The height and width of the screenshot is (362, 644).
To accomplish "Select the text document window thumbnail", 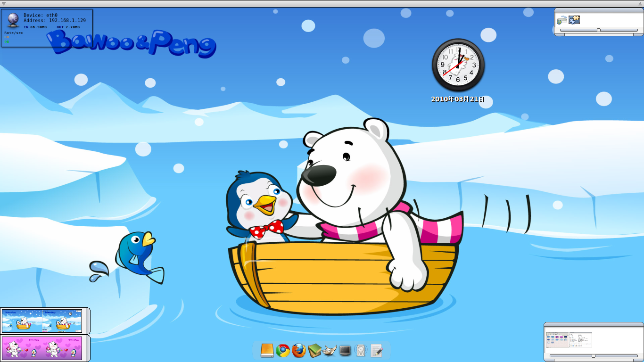I will pos(580,339).
